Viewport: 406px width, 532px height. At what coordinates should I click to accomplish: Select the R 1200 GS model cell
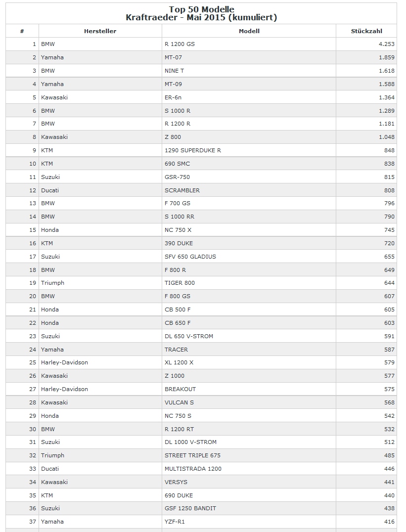[180, 44]
